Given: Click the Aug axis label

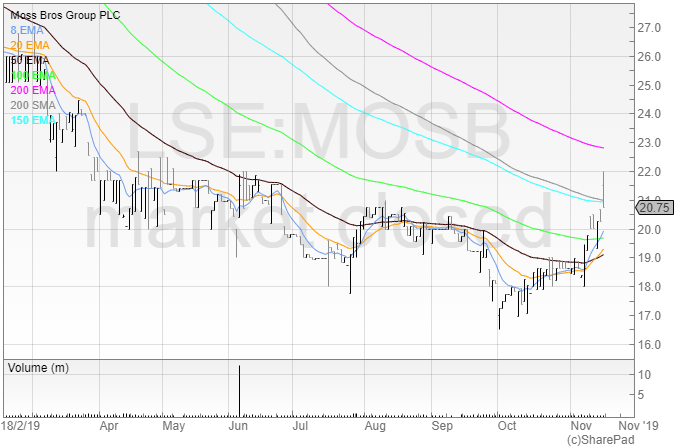Looking at the screenshot, I should pyautogui.click(x=375, y=426).
